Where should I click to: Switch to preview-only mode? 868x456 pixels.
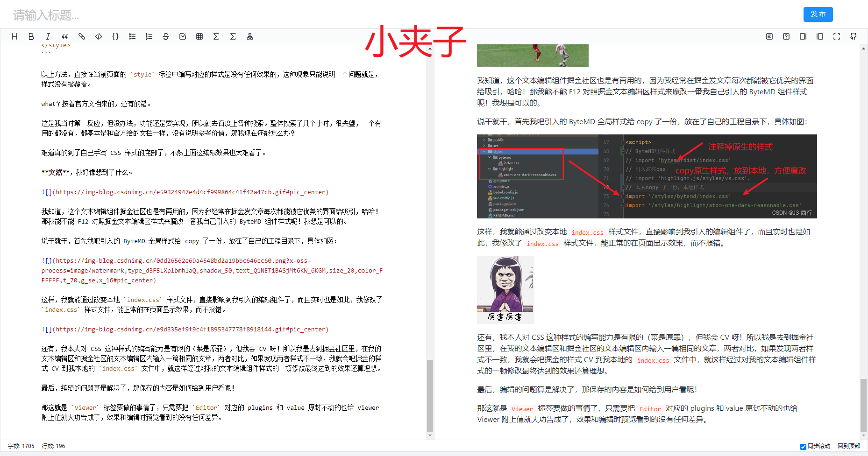tap(819, 36)
